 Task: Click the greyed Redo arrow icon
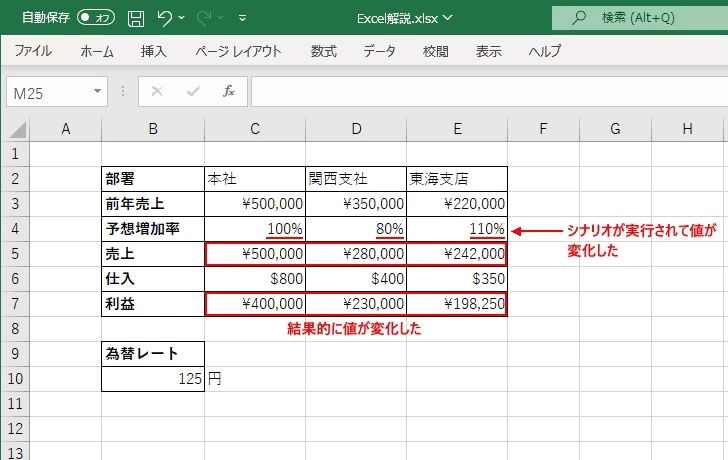tap(203, 18)
